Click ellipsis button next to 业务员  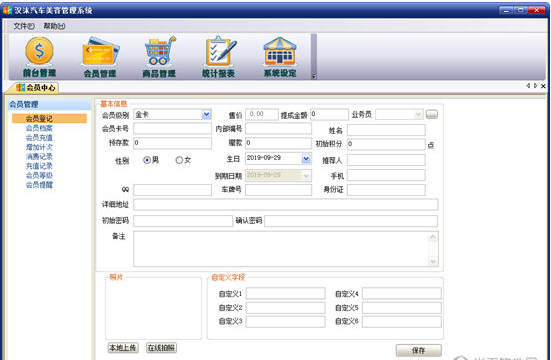click(432, 115)
